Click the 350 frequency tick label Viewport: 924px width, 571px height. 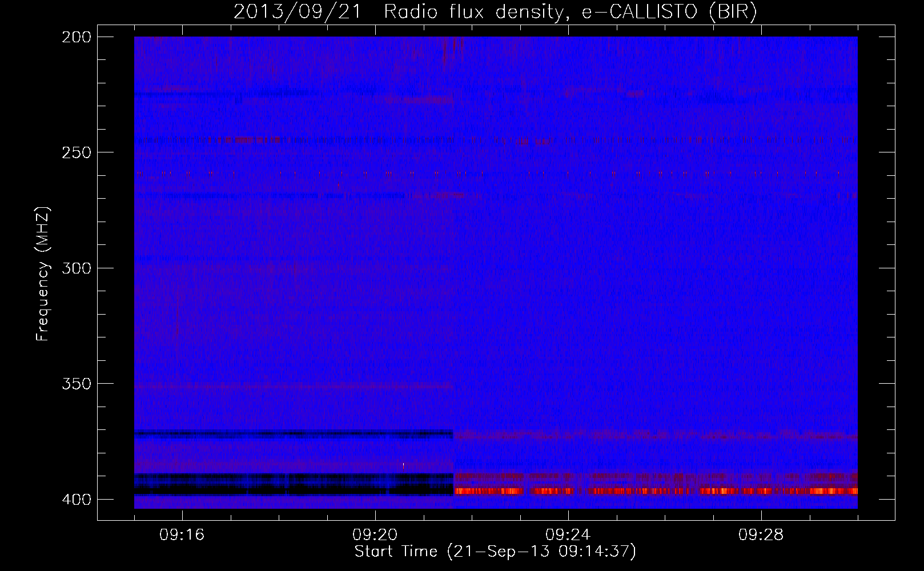pos(77,384)
